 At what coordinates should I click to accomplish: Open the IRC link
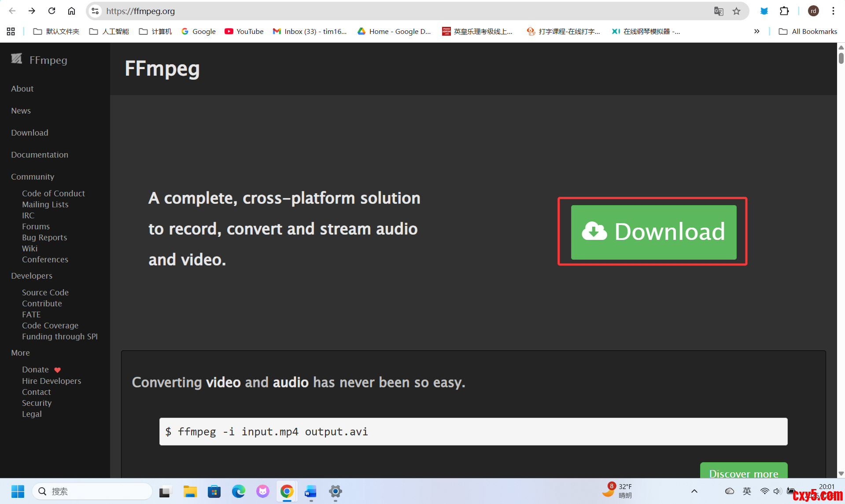coord(28,215)
